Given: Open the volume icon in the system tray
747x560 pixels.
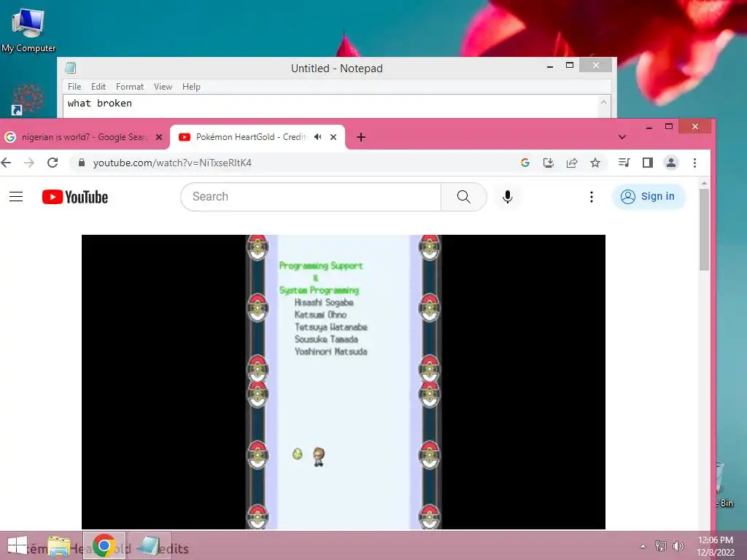Looking at the screenshot, I should [x=678, y=545].
